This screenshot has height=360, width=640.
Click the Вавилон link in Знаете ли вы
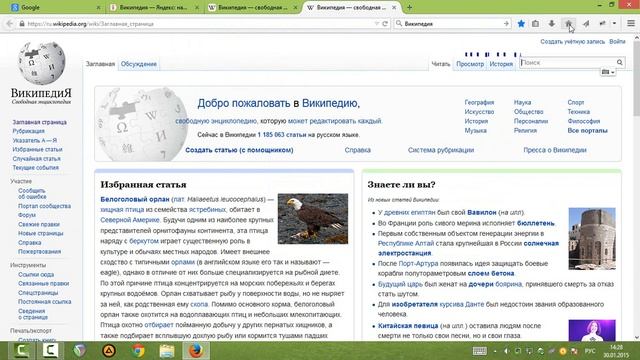click(x=482, y=212)
